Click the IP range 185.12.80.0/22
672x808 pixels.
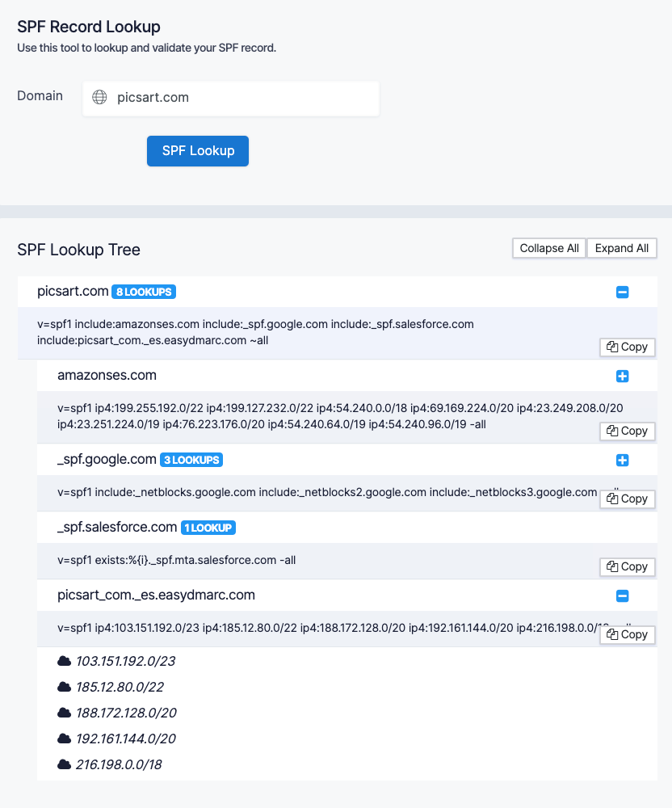tap(120, 687)
